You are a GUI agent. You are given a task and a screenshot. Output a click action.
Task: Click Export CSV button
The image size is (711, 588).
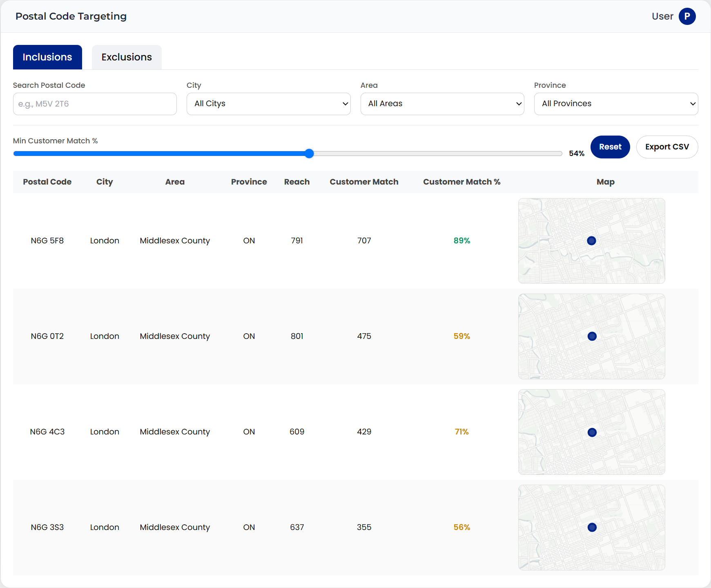[667, 147]
